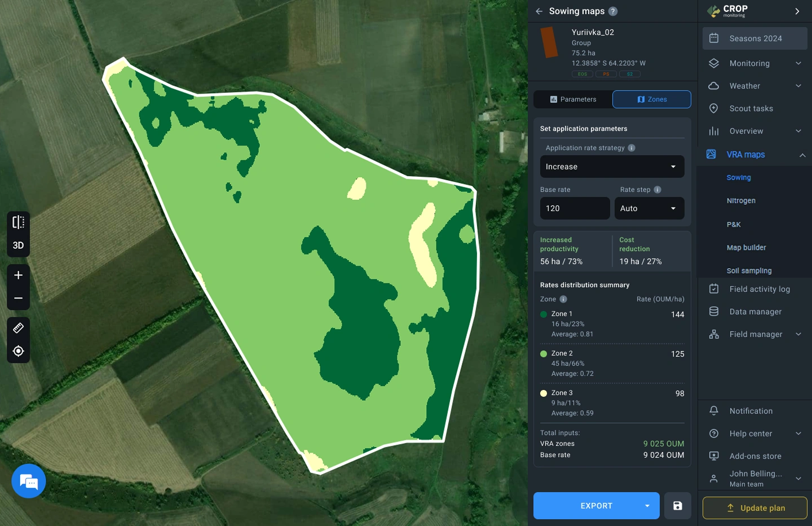Switch to the Parameters tab

pos(573,99)
